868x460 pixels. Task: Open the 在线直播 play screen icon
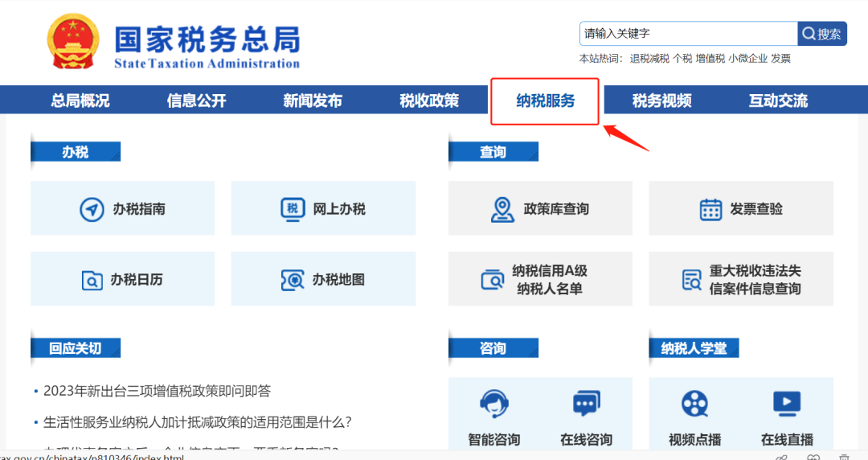click(x=787, y=402)
